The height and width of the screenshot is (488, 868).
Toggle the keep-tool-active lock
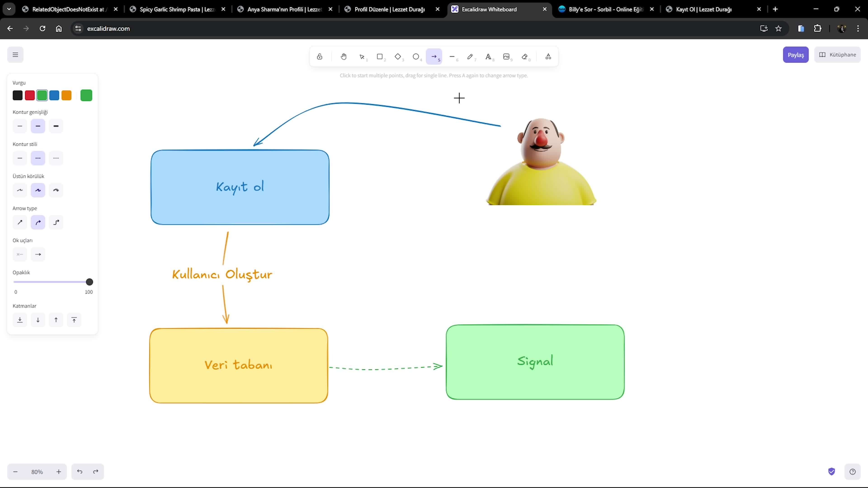click(319, 56)
